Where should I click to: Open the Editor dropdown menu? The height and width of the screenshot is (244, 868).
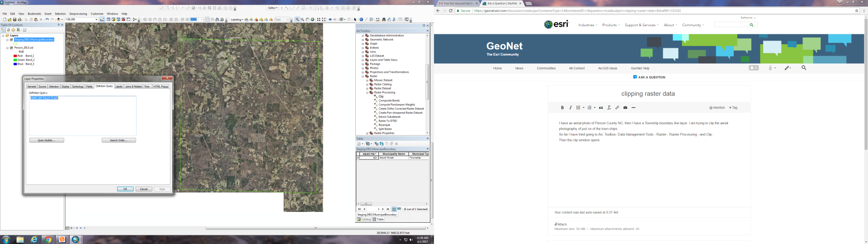point(273,8)
